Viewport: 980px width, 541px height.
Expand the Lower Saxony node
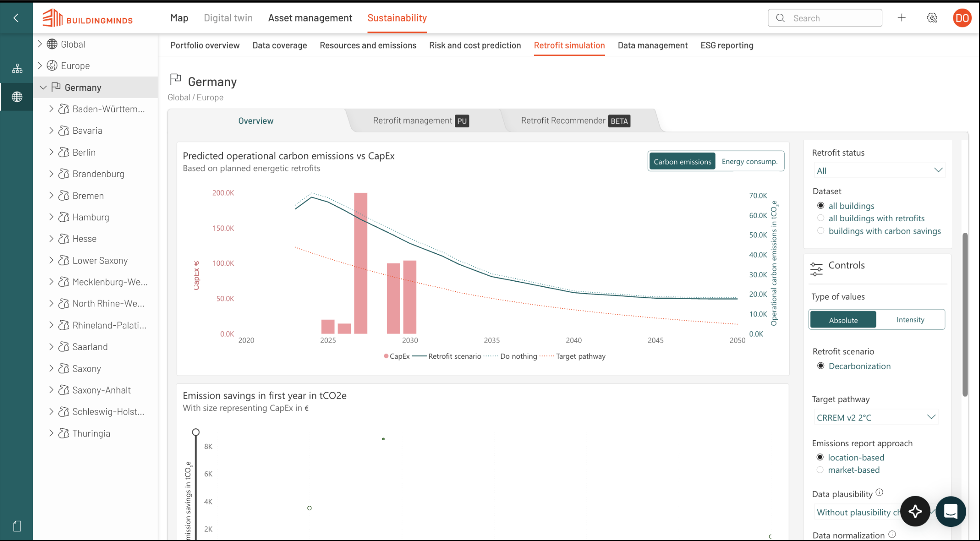click(x=51, y=260)
